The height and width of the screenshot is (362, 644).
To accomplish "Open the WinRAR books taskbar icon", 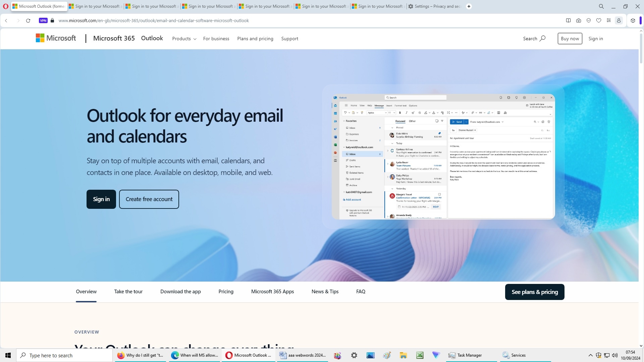I will (x=337, y=355).
